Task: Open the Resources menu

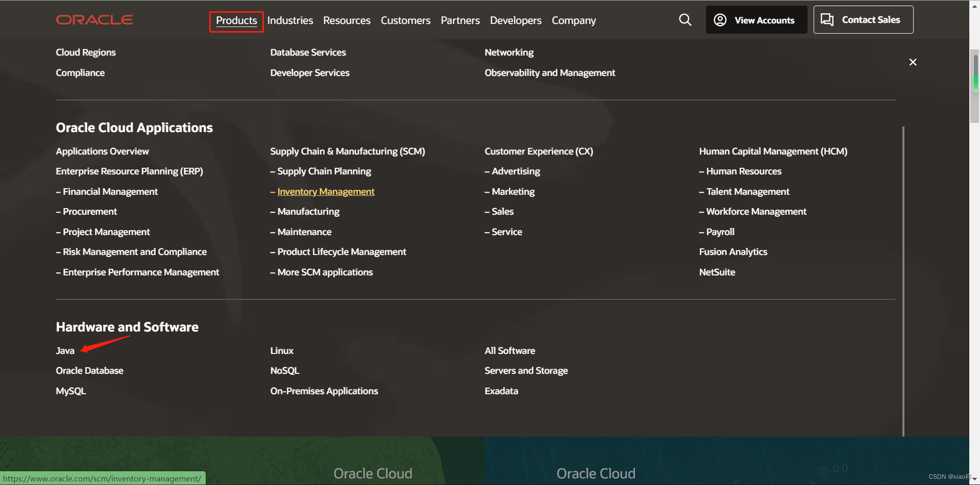Action: point(347,21)
